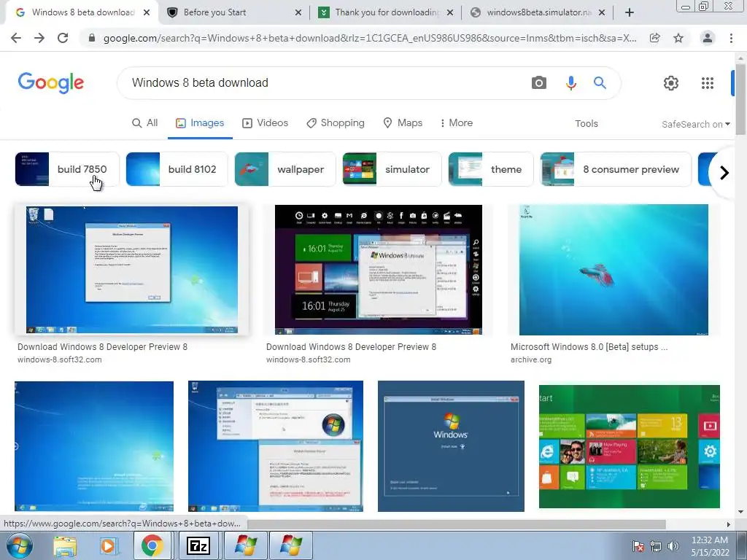The height and width of the screenshot is (560, 747).
Task: Open 7-Zip from the taskbar
Action: click(x=198, y=545)
